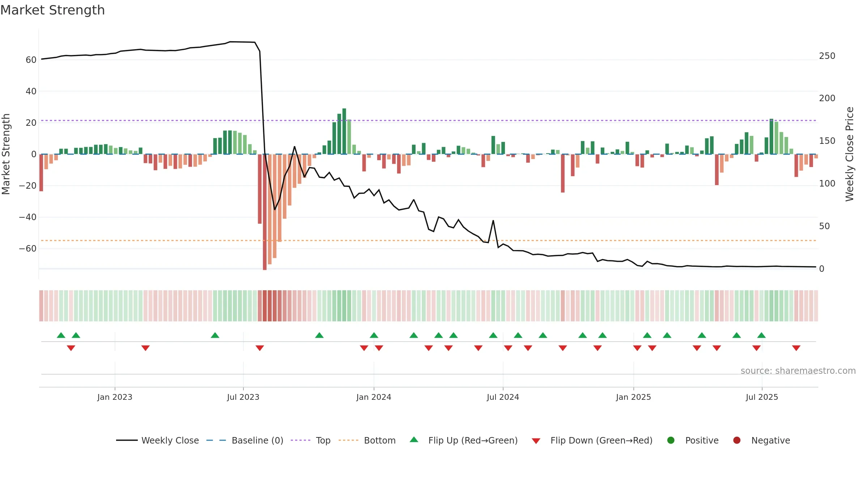This screenshot has height=488, width=868.
Task: Toggle the Bottom legend label
Action: click(380, 440)
